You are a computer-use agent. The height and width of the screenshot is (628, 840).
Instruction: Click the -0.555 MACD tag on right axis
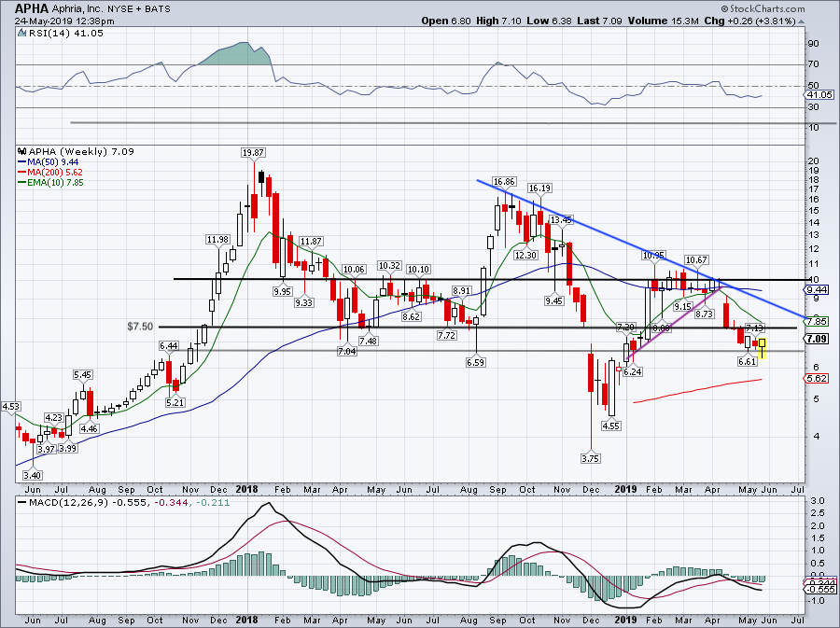(x=820, y=589)
